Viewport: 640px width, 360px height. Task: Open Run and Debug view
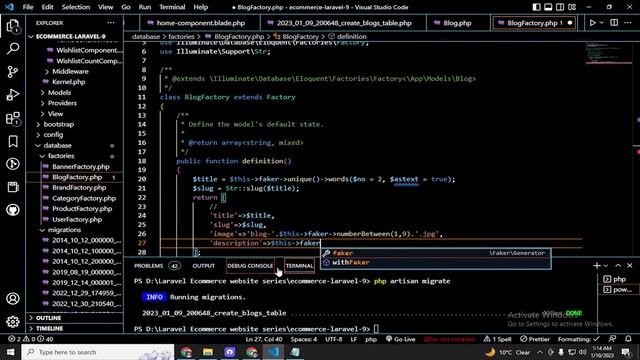(13, 95)
